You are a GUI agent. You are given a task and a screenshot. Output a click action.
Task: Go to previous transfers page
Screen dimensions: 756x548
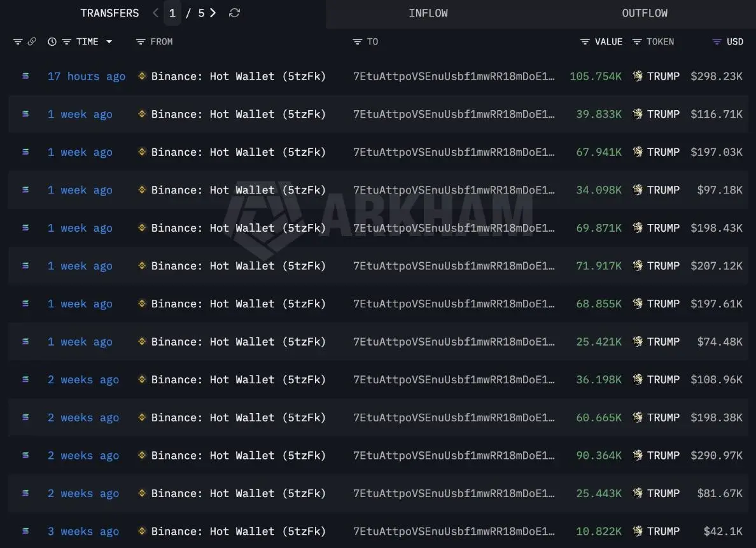[x=155, y=13]
